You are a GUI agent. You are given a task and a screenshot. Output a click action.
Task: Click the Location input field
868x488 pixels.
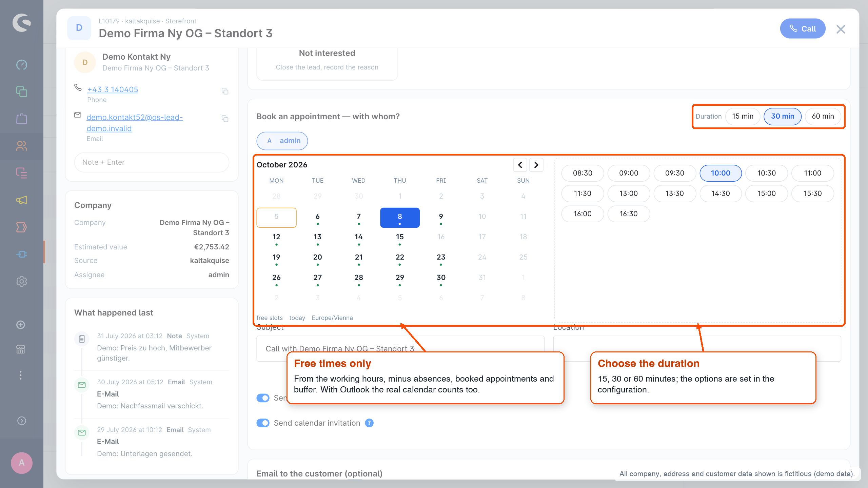click(697, 349)
